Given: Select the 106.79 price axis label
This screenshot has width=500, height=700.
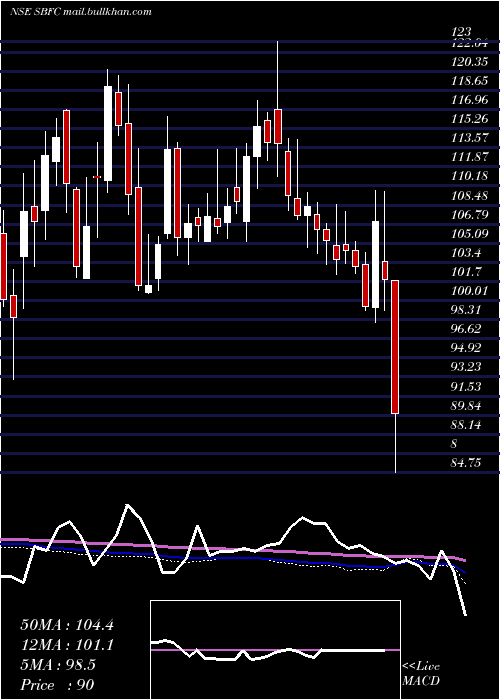Looking at the screenshot, I should click(469, 214).
